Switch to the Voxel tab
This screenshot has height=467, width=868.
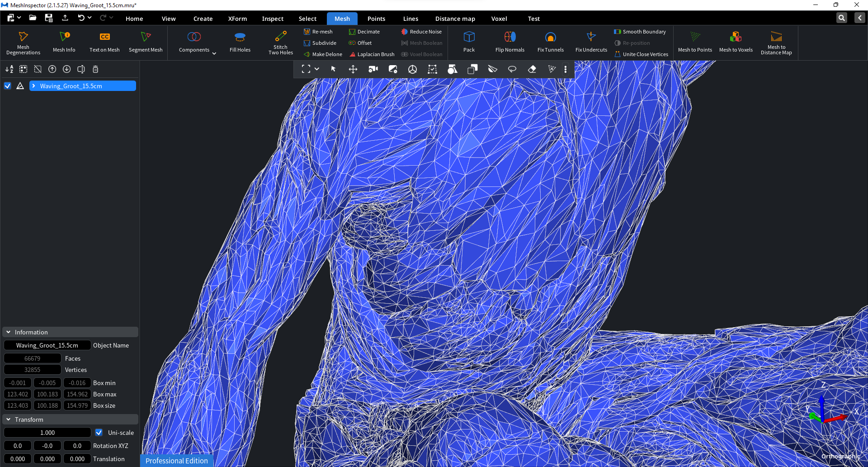[499, 18]
